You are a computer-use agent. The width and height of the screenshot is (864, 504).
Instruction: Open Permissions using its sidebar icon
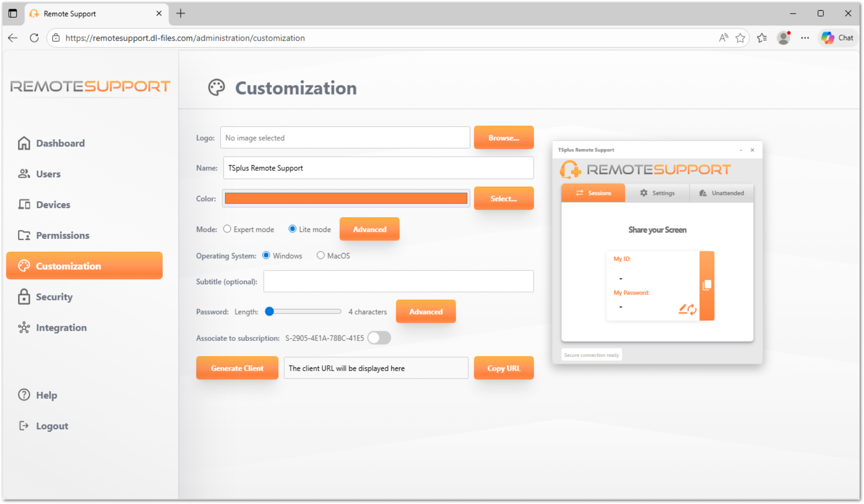tap(23, 235)
